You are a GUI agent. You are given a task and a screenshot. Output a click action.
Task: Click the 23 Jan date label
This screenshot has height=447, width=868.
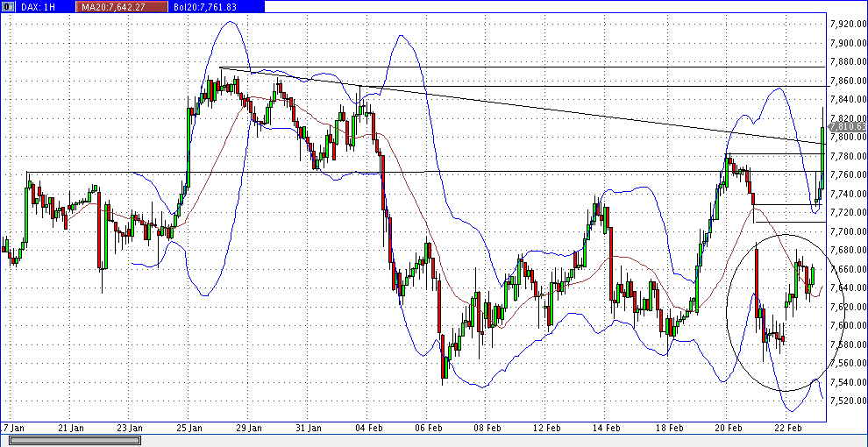[130, 428]
